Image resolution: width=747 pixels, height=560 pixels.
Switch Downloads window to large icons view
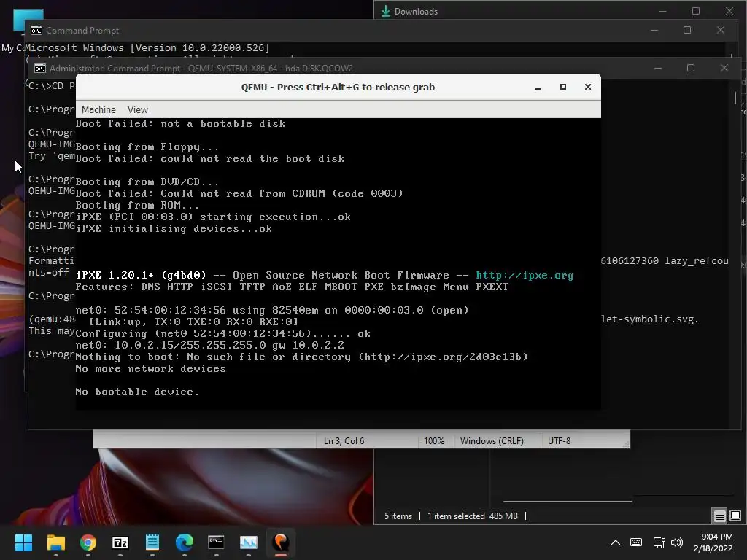point(735,516)
